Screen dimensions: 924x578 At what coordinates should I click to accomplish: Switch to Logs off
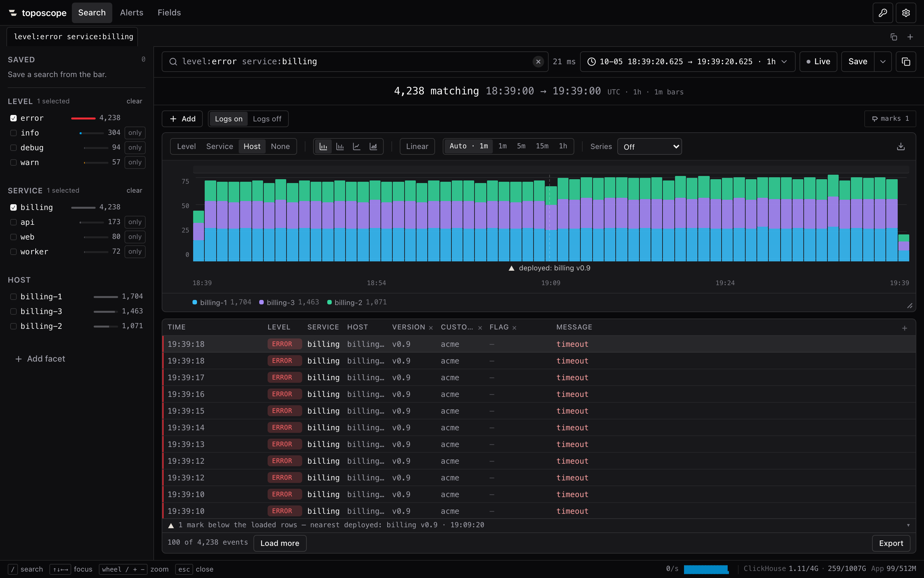[x=267, y=119]
